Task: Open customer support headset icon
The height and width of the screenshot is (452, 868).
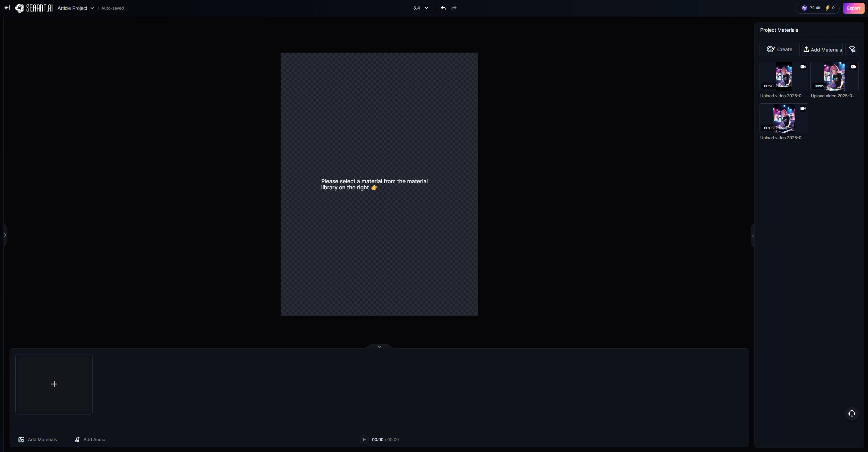Action: 852,413
